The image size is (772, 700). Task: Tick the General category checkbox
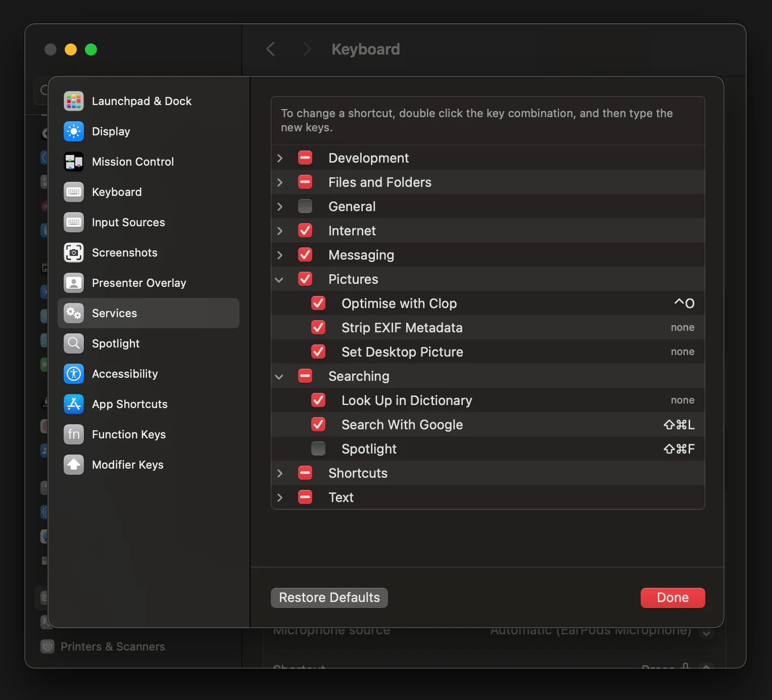(x=305, y=206)
